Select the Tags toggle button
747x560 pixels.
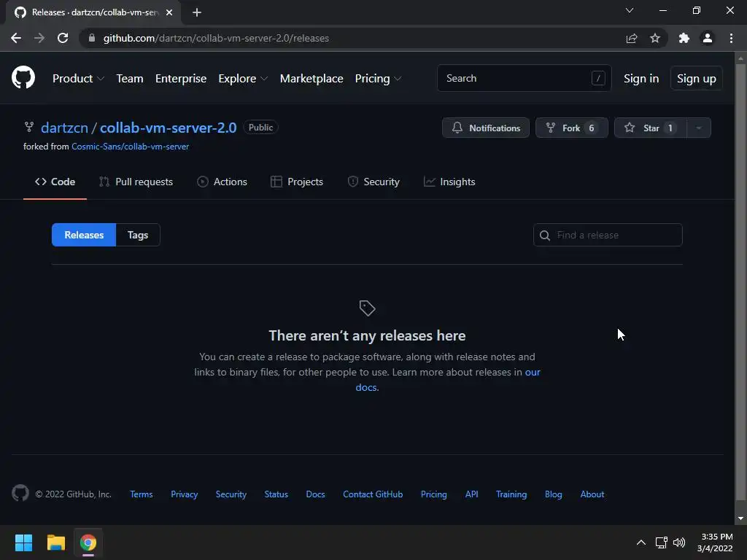click(138, 235)
